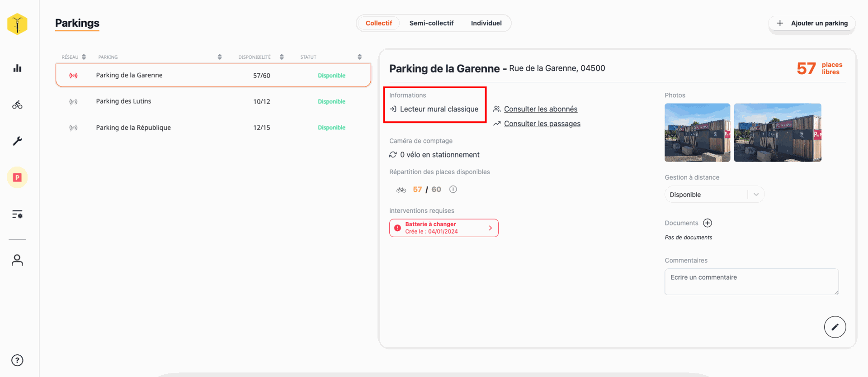Click Disponible status for Parking des Lutins
Image resolution: width=868 pixels, height=377 pixels.
pos(331,101)
